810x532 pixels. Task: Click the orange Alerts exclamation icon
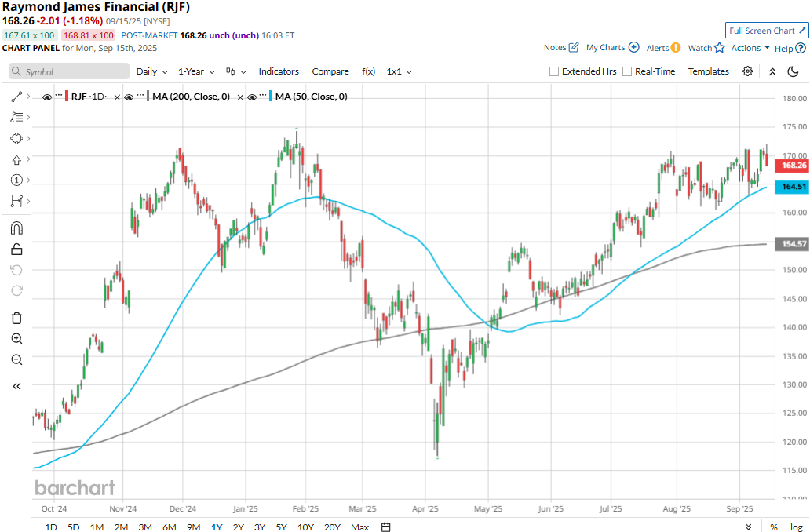tap(676, 48)
